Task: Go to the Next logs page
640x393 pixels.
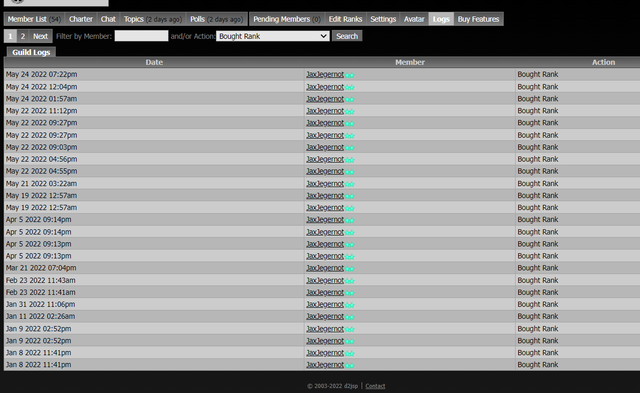Action: (x=40, y=36)
